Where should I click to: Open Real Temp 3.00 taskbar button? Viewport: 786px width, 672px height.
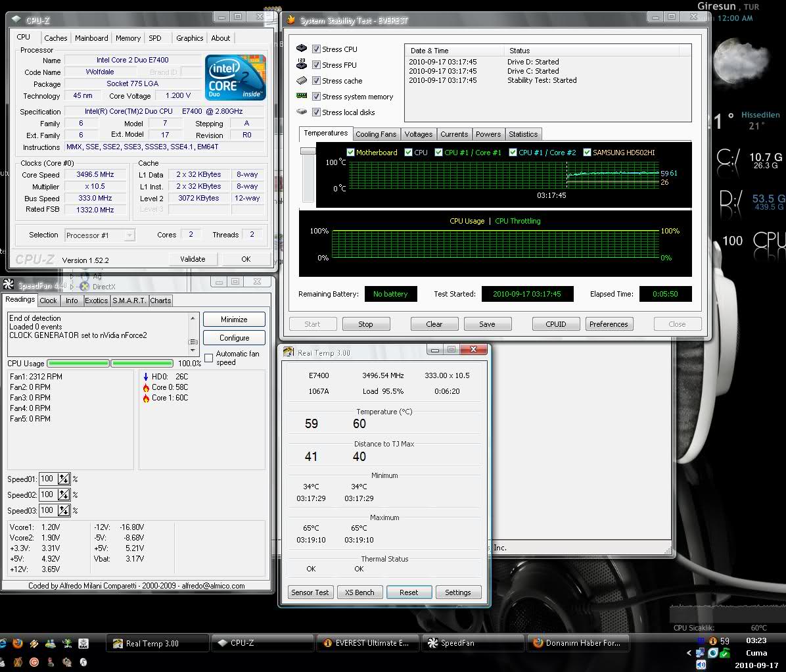(158, 643)
